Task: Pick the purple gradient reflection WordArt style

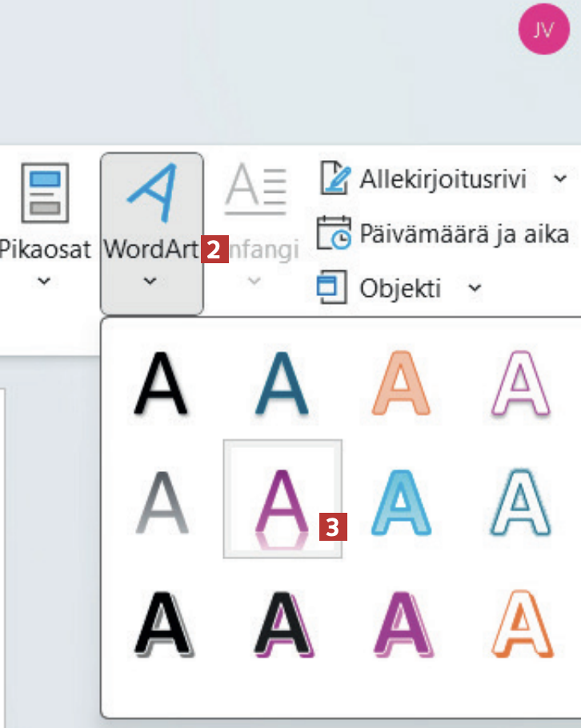Action: (282, 499)
